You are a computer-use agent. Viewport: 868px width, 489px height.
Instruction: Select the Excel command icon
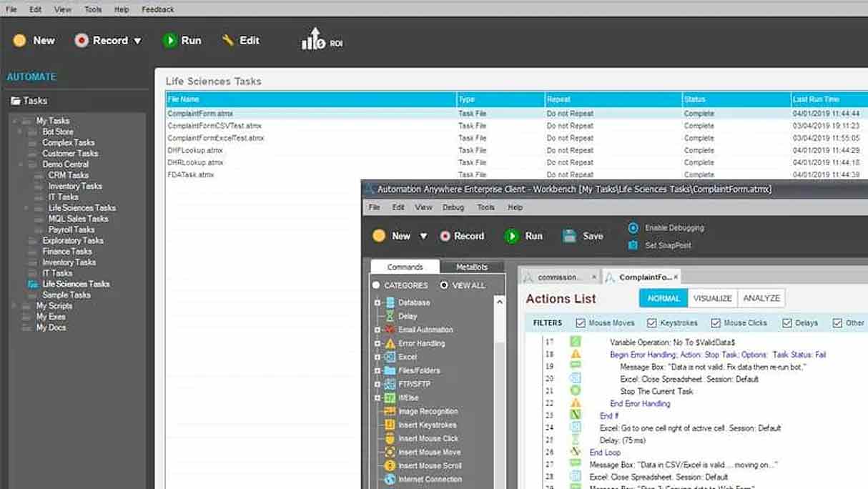[390, 357]
